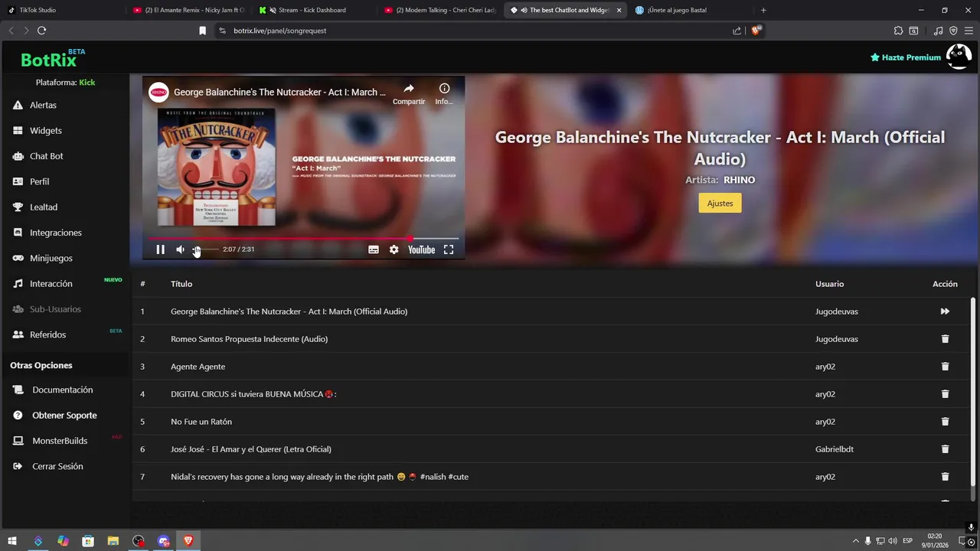The image size is (980, 551).
Task: Open Lealtad in the sidebar
Action: pyautogui.click(x=44, y=207)
